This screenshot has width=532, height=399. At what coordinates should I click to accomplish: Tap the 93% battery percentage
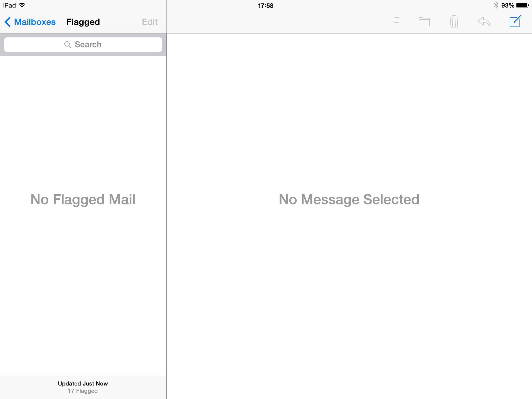[508, 5]
